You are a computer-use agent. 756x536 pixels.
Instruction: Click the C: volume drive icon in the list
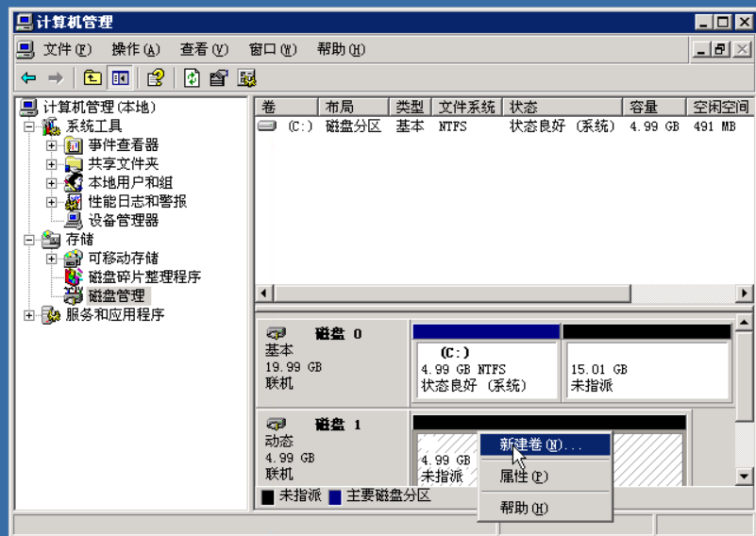tap(266, 126)
